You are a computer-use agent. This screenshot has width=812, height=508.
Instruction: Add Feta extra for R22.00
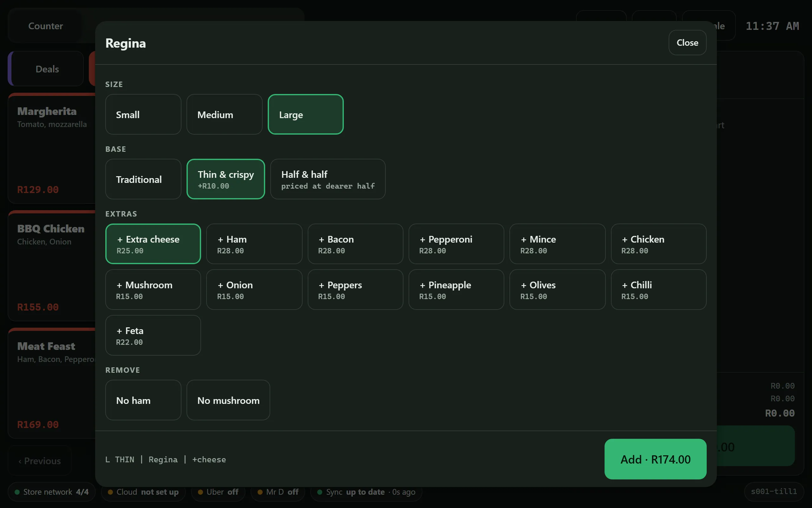point(153,335)
